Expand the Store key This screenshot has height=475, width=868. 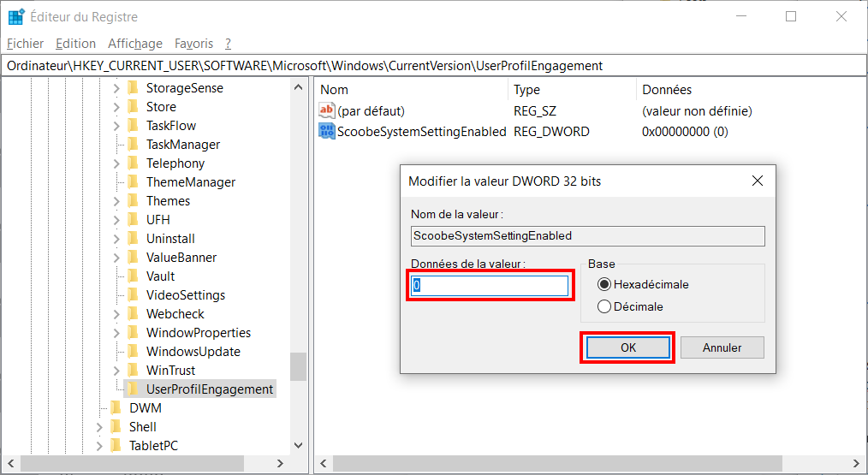click(116, 107)
